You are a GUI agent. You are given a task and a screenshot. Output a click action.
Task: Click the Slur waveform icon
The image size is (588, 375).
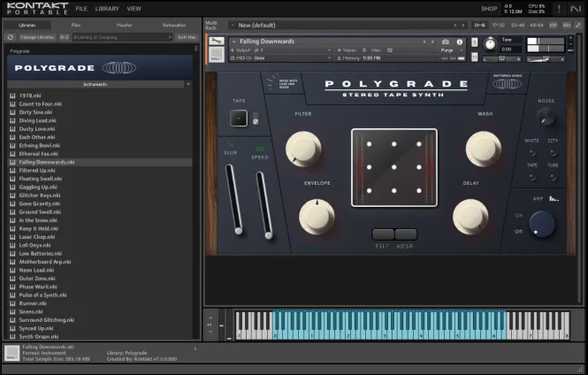pos(230,144)
